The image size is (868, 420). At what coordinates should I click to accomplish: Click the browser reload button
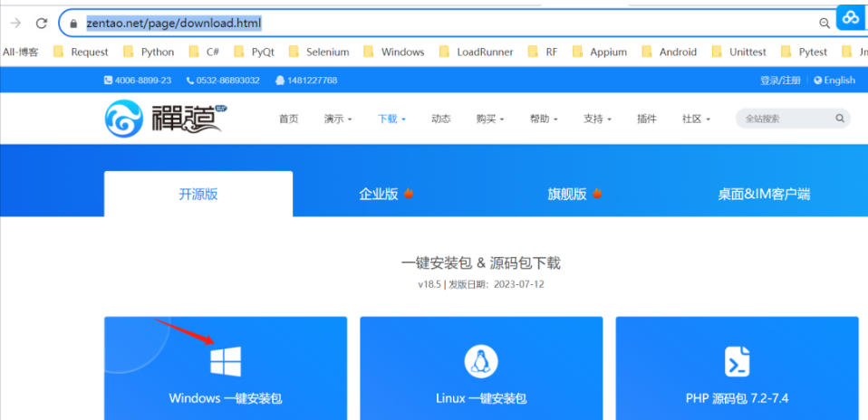[41, 24]
